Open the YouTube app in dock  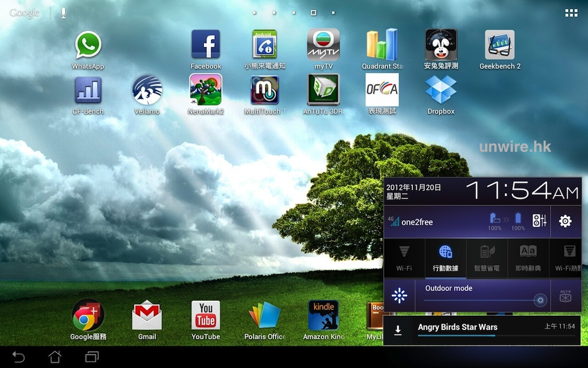(x=206, y=316)
